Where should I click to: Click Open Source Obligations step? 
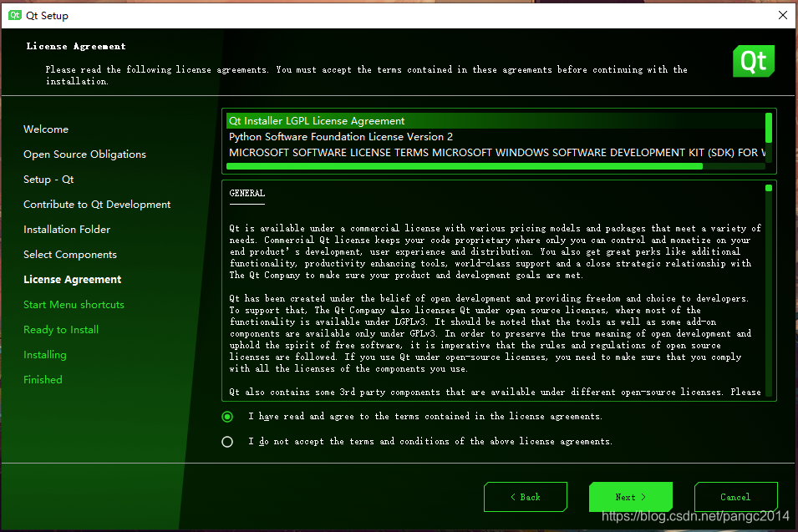coord(84,155)
